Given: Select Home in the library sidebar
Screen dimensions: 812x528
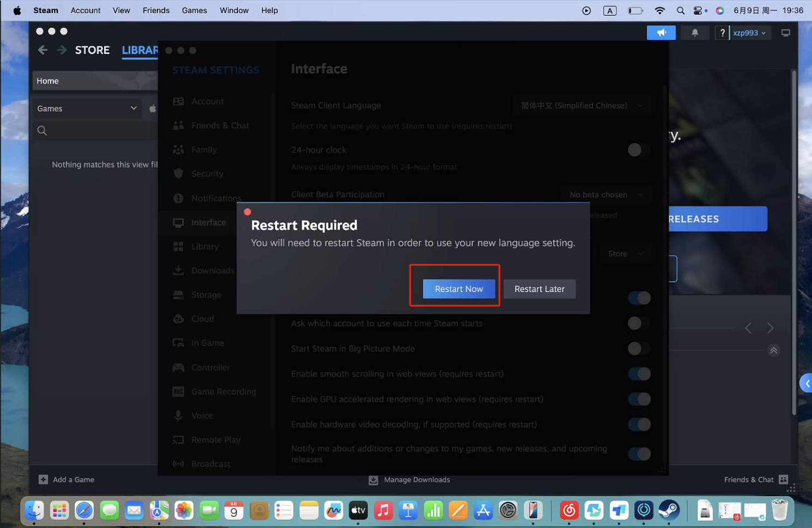Looking at the screenshot, I should 95,81.
